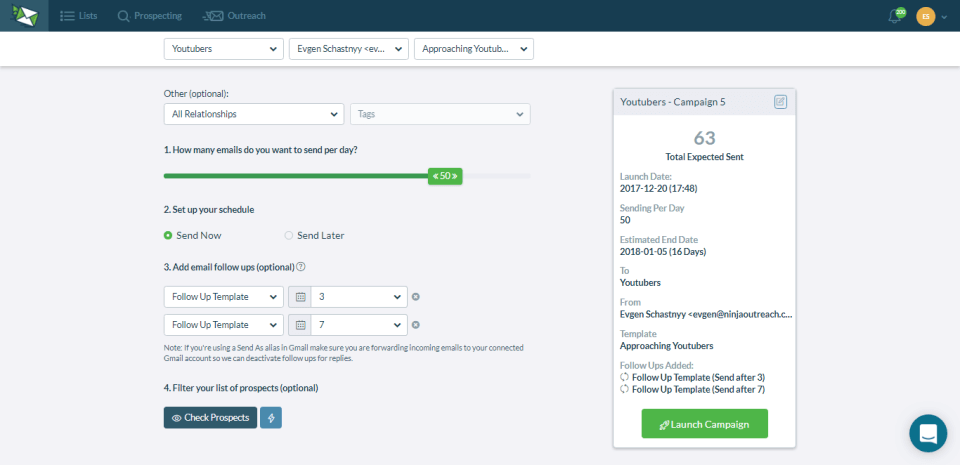Remove the second follow up (7 days)
The image size is (960, 465).
coord(416,325)
